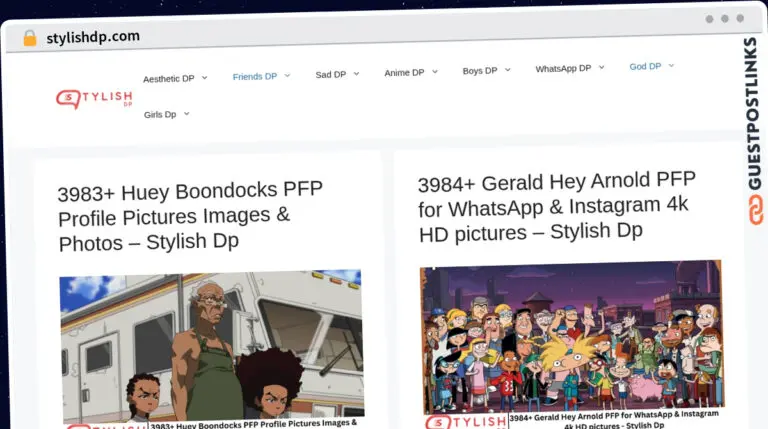This screenshot has width=768, height=429.
Task: Expand the Aesthetic DP dropdown chevron
Action: [205, 78]
